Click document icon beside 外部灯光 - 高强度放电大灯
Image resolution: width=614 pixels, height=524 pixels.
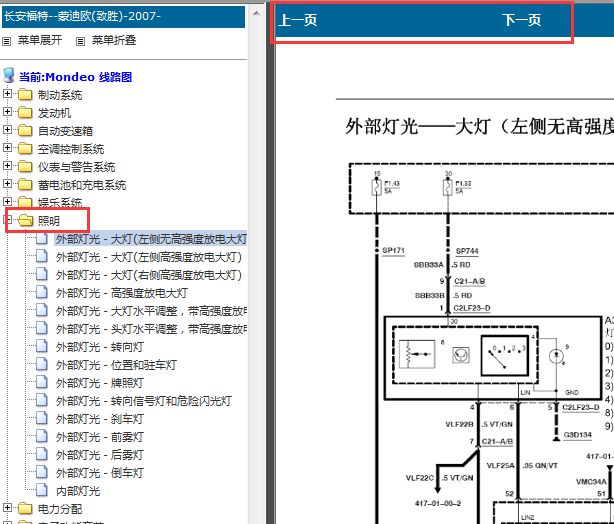coord(42,292)
